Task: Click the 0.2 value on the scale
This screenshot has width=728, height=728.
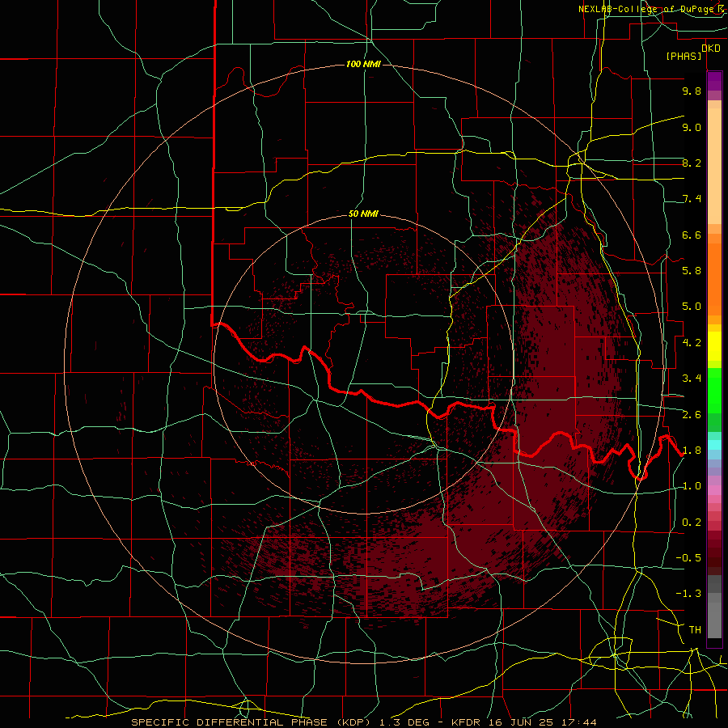Action: point(692,523)
